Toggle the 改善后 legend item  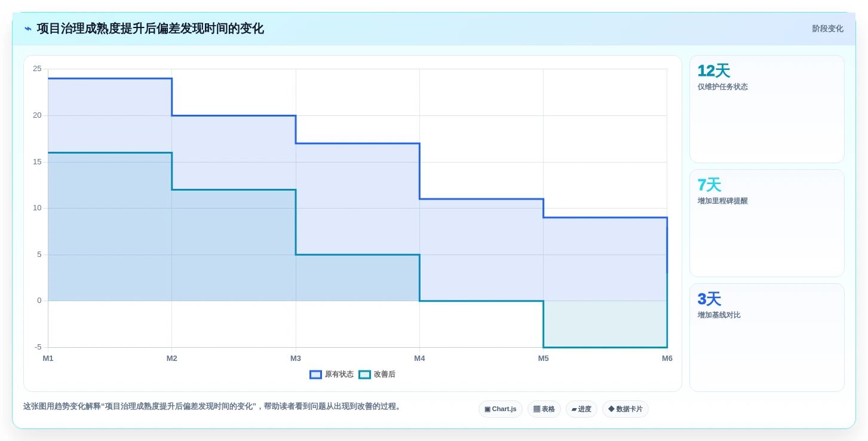[377, 375]
